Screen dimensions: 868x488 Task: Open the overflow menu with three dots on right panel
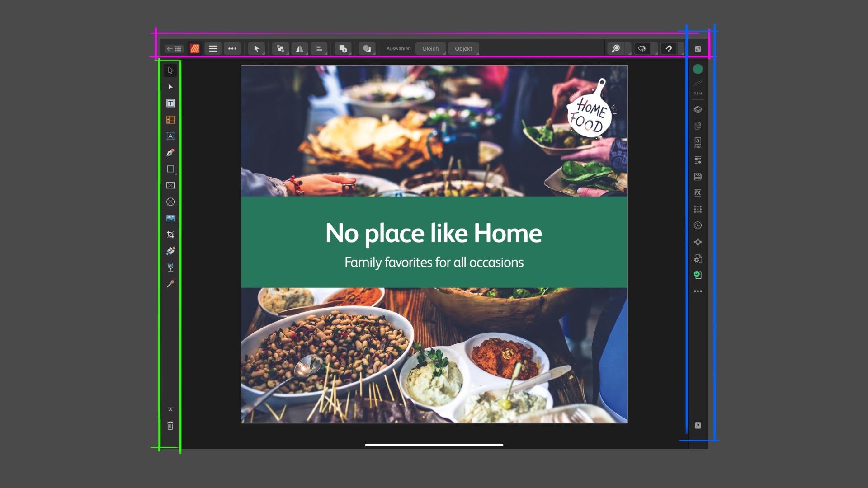pyautogui.click(x=698, y=291)
